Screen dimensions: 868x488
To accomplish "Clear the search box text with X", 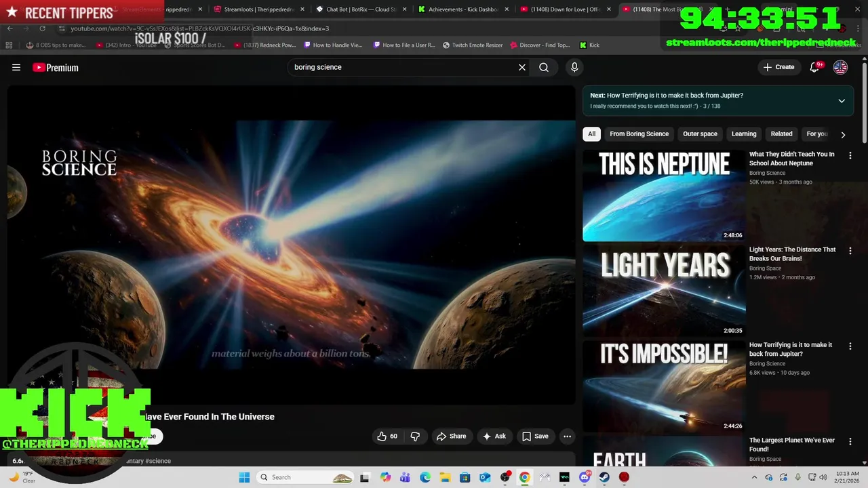I will (x=522, y=67).
